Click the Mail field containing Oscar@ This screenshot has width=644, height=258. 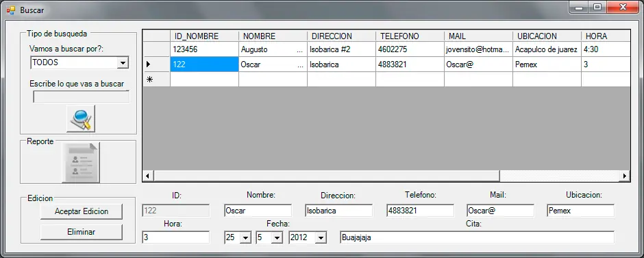pos(500,211)
